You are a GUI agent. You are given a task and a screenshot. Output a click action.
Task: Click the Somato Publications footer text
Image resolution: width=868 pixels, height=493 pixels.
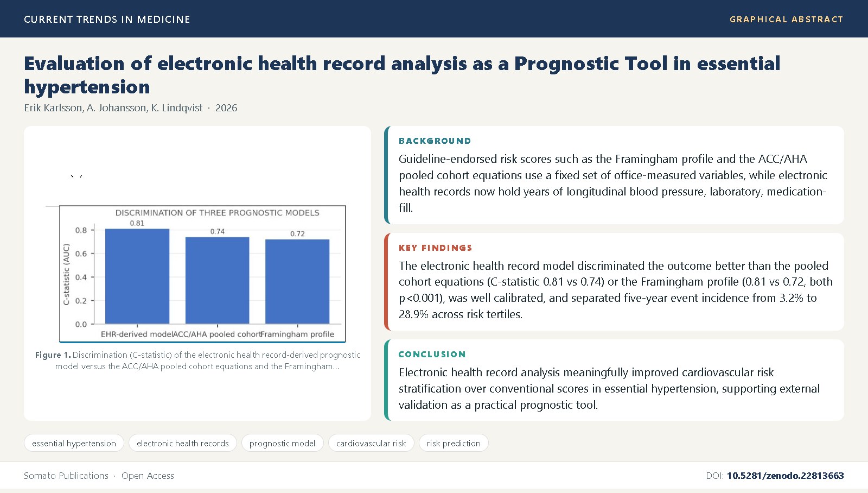pos(66,476)
